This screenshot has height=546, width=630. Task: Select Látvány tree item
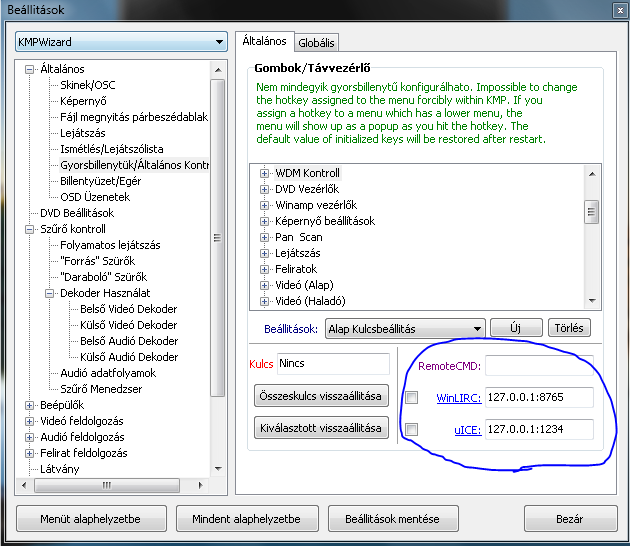(x=60, y=469)
